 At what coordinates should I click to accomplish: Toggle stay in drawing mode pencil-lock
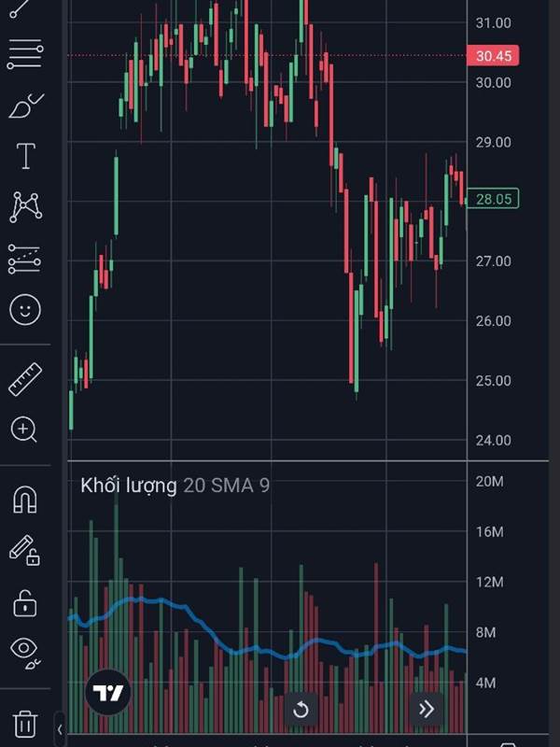pos(25,550)
